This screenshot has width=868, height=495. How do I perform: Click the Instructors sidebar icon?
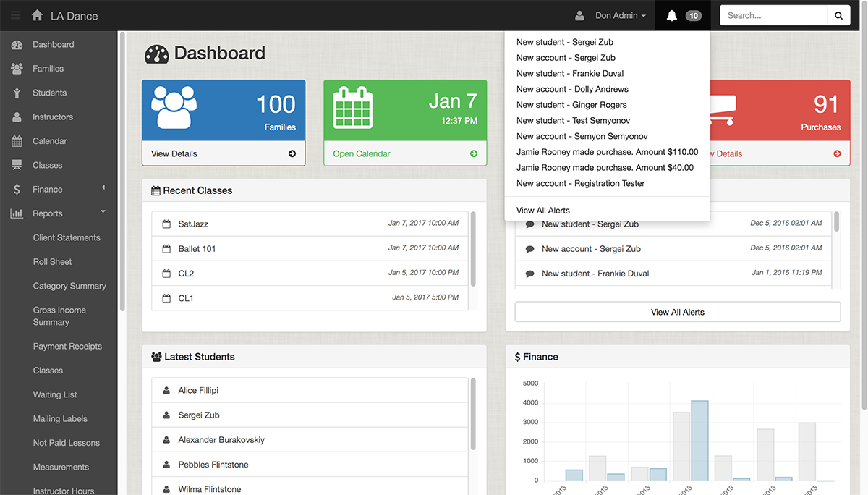pos(17,117)
